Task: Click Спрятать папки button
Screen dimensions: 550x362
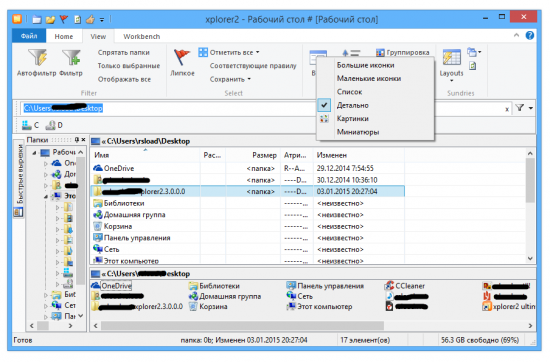Action: point(124,53)
